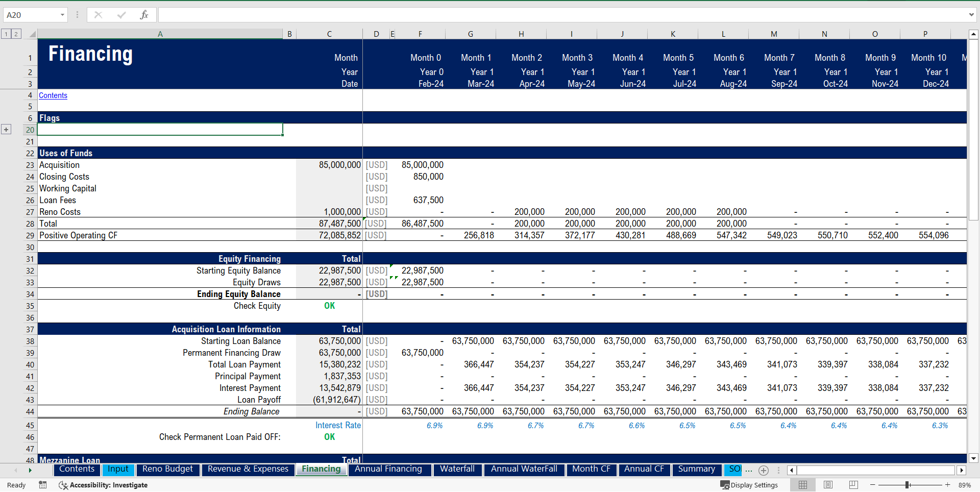
Task: Click the Insert Function fx icon
Action: click(144, 15)
